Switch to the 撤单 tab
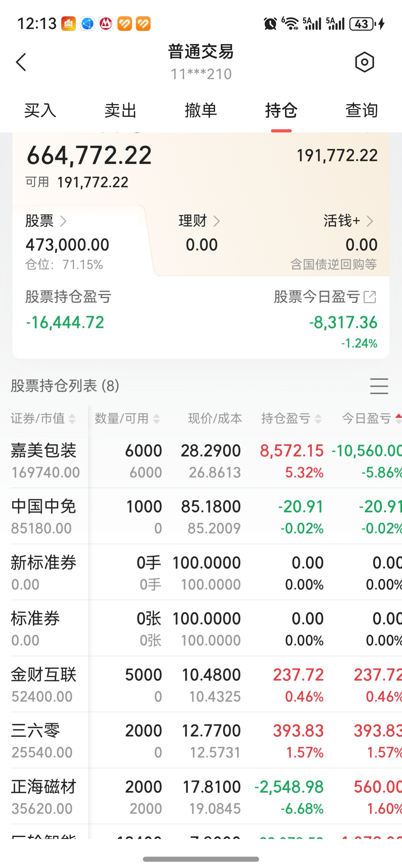This screenshot has width=402, height=868. pos(201,110)
